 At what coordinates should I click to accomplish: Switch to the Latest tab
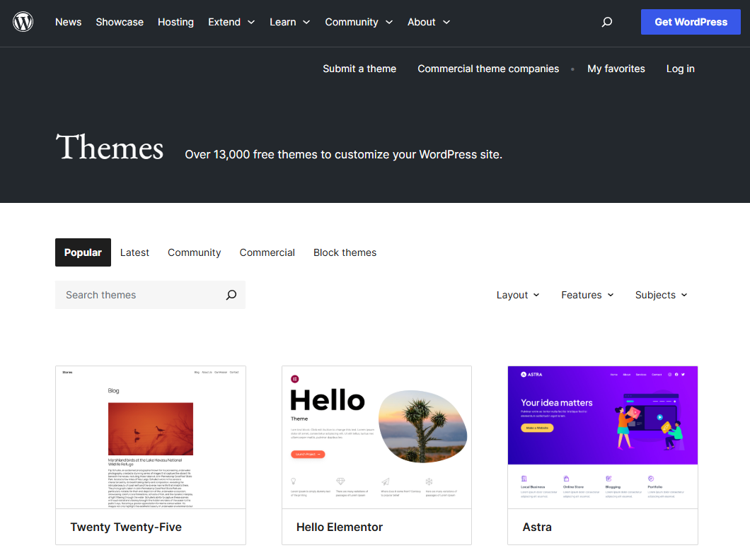tap(134, 252)
